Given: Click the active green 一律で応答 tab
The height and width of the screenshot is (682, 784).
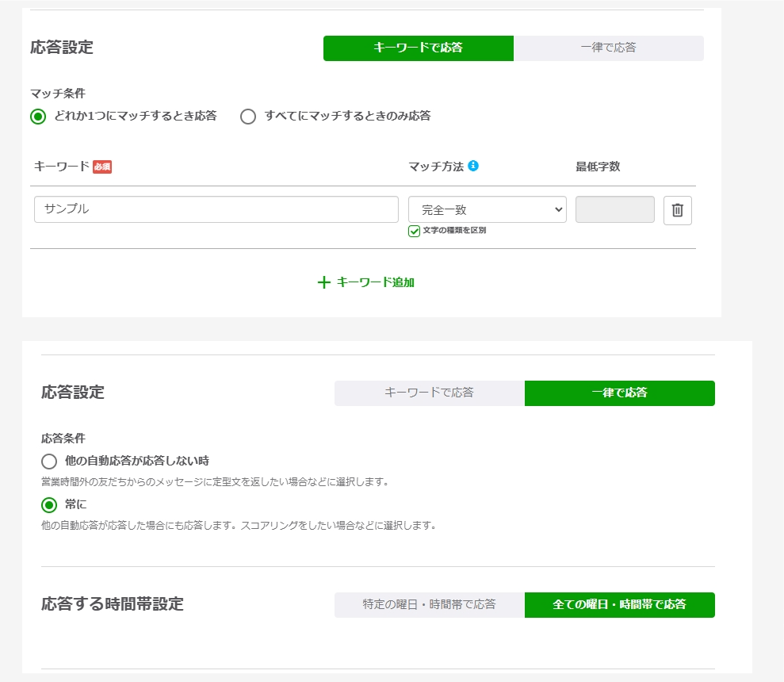Looking at the screenshot, I should pyautogui.click(x=619, y=393).
